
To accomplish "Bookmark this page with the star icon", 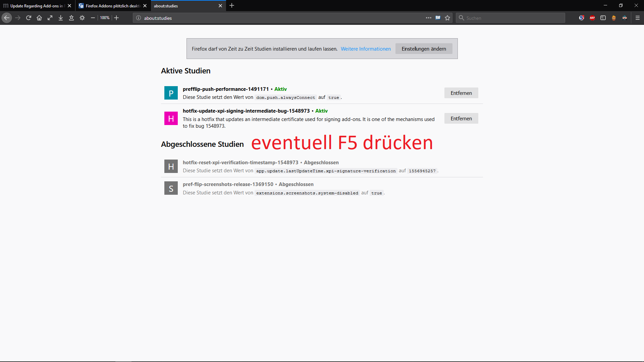I will click(x=447, y=18).
